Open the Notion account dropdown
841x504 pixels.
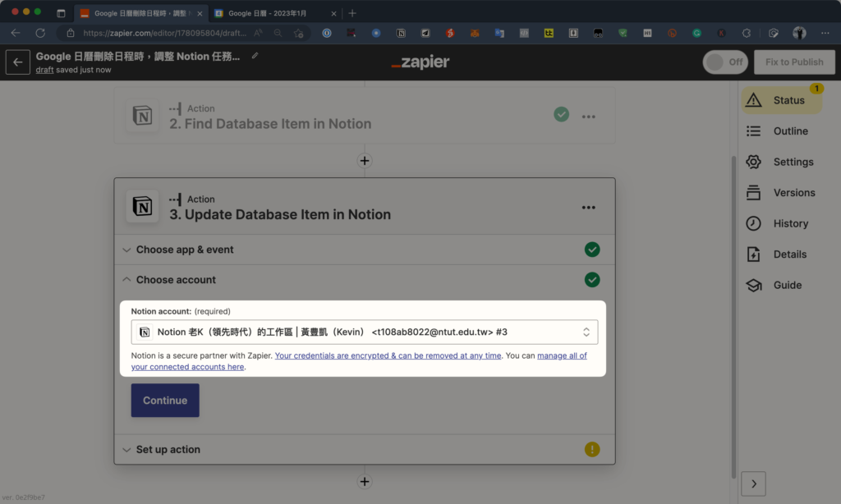click(x=365, y=332)
